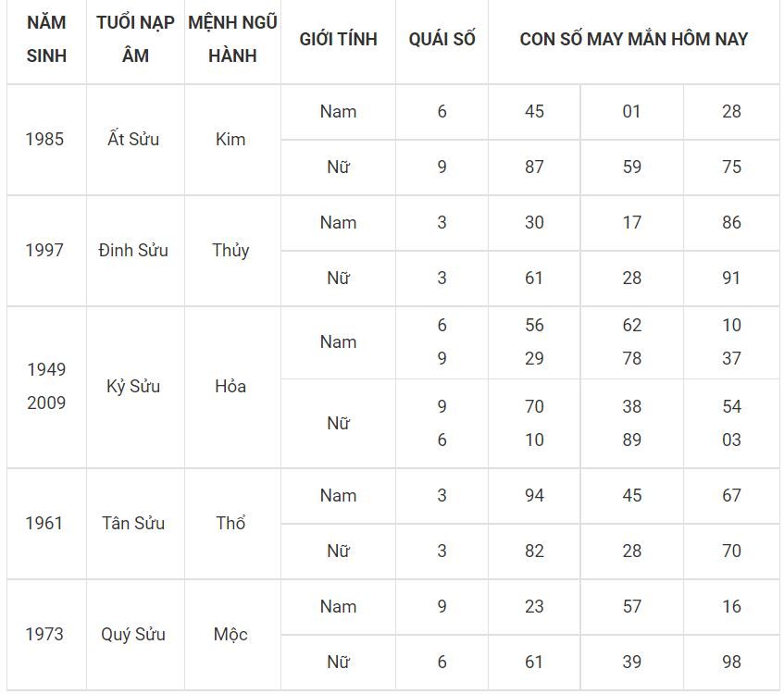Click the QUÁI SỐ column header
Viewport: 784px width, 694px height.
(442, 39)
